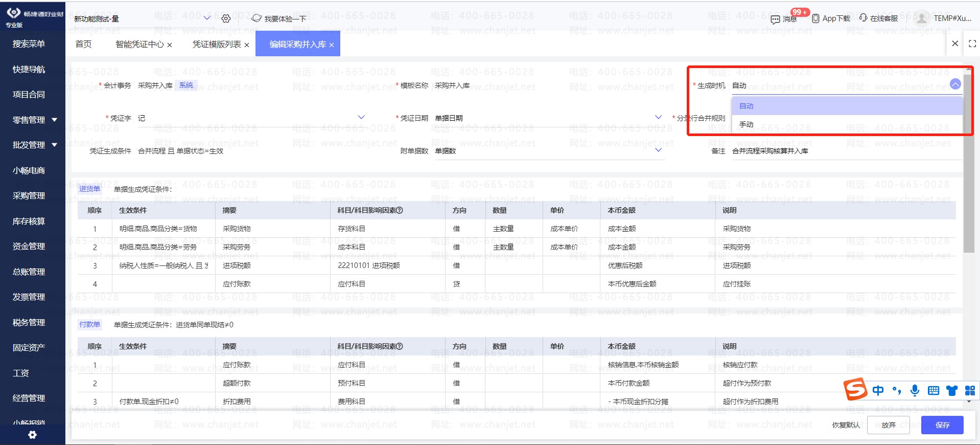Open 总账管理 in sidebar

(x=29, y=272)
